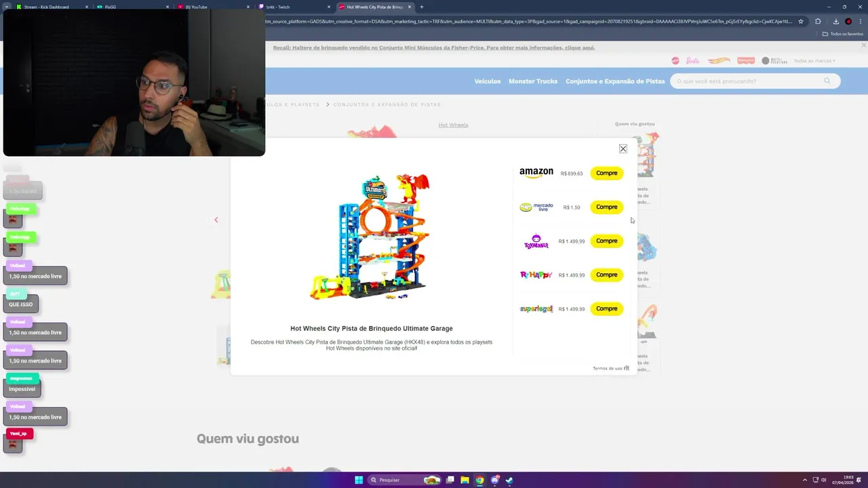Viewport: 868px width, 488px height.
Task: Click Compre button for ToyMania
Action: click(607, 241)
